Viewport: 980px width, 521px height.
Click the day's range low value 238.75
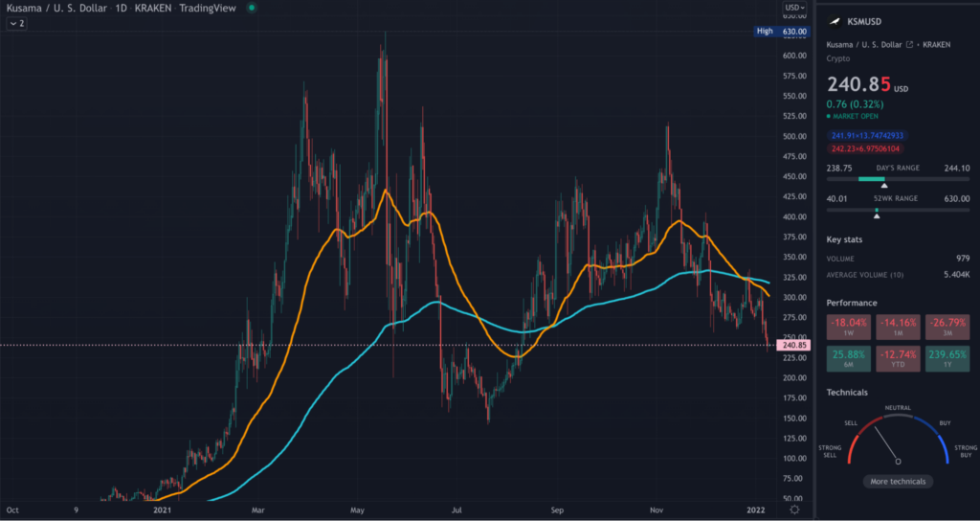[839, 169]
